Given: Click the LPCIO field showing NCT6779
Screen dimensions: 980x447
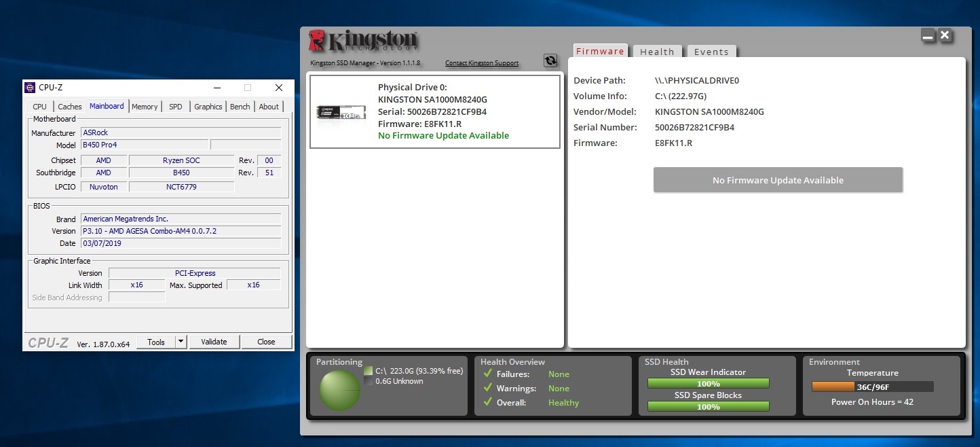Looking at the screenshot, I should (181, 187).
